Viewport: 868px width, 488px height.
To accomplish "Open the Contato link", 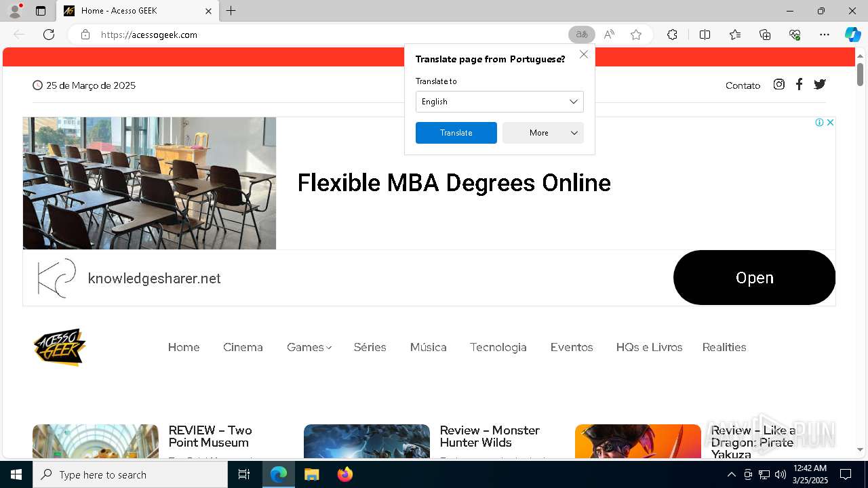I will (743, 85).
